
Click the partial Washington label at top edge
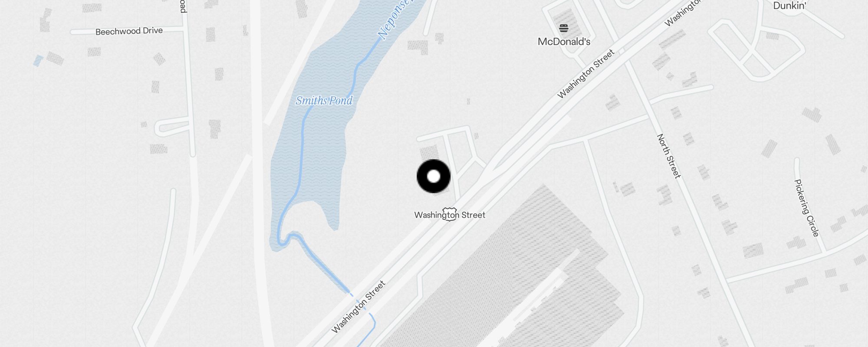coord(683,13)
